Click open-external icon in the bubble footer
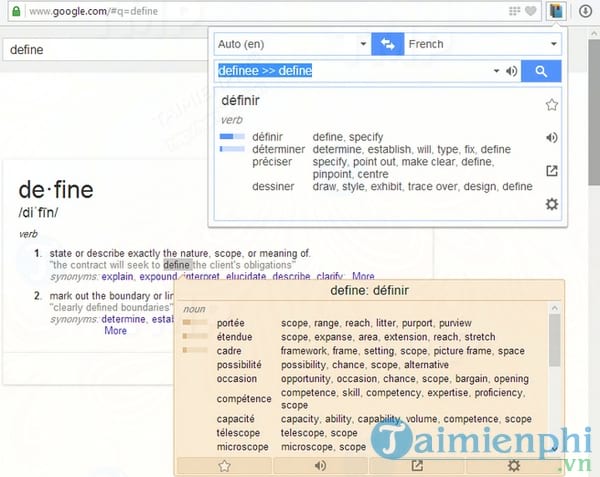The image size is (600, 477). (417, 466)
